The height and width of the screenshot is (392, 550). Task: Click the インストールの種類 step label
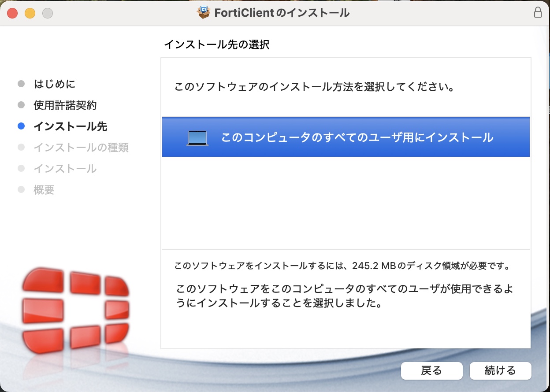coord(81,147)
